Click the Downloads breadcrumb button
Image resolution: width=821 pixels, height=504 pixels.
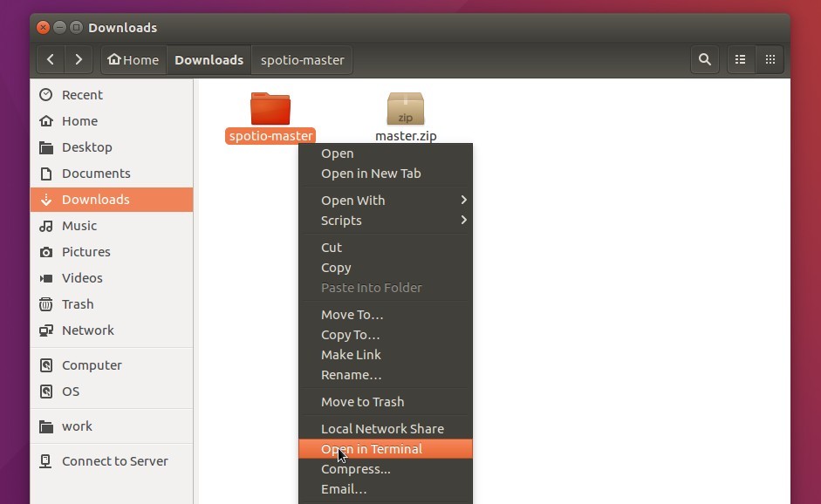tap(209, 59)
